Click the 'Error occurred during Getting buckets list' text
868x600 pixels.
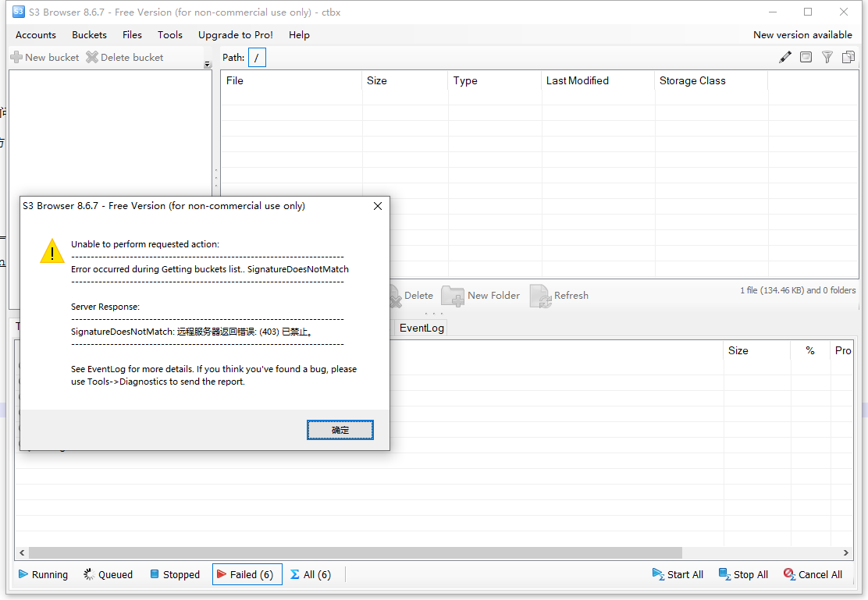pos(210,269)
